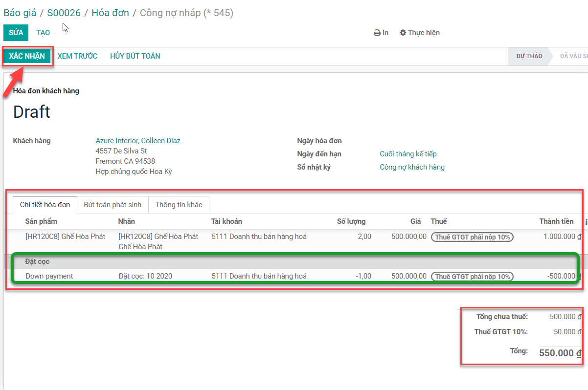The width and height of the screenshot is (588, 390).
Task: Select the Chi tiết hóa đơn tab
Action: click(45, 205)
